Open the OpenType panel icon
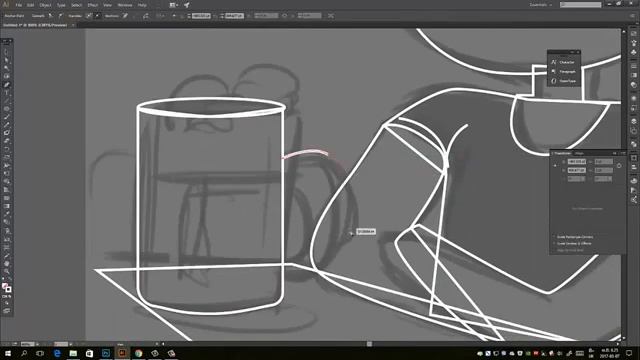The image size is (640, 360). 563,81
